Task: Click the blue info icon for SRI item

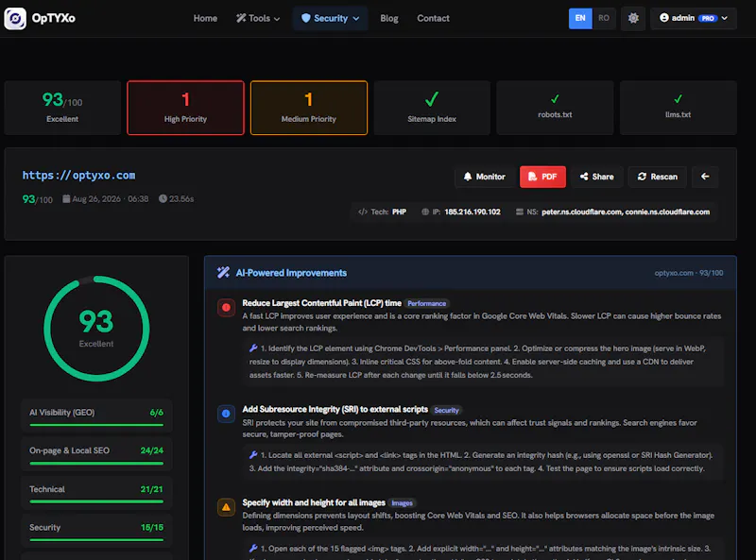Action: point(226,414)
